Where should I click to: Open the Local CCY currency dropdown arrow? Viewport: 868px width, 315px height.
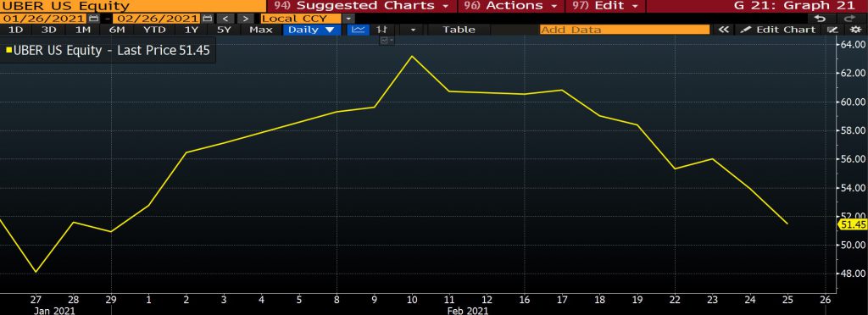(x=348, y=19)
